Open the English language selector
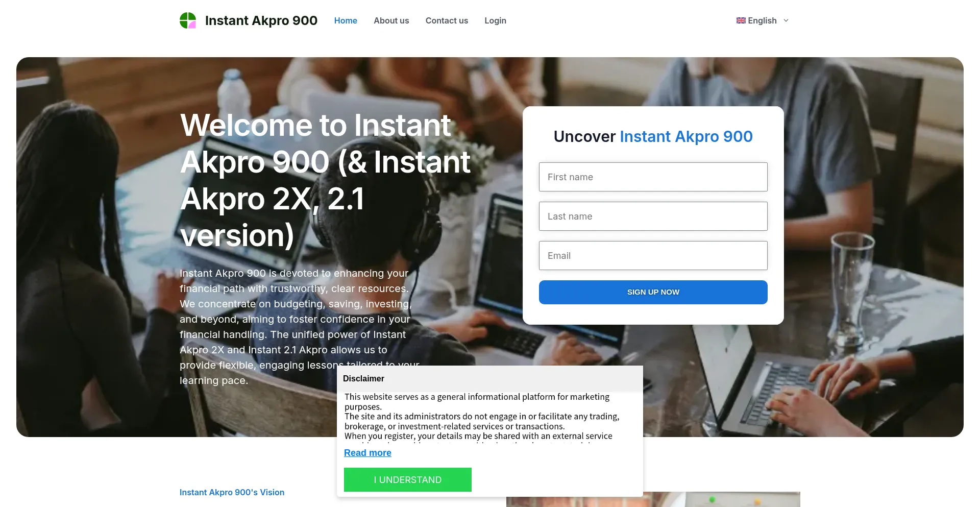The width and height of the screenshot is (980, 507). [x=763, y=20]
